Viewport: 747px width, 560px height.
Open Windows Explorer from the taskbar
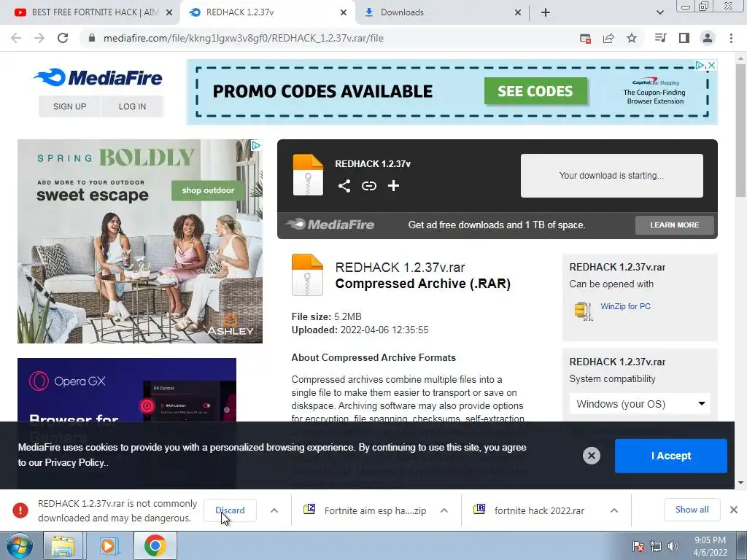(x=63, y=545)
